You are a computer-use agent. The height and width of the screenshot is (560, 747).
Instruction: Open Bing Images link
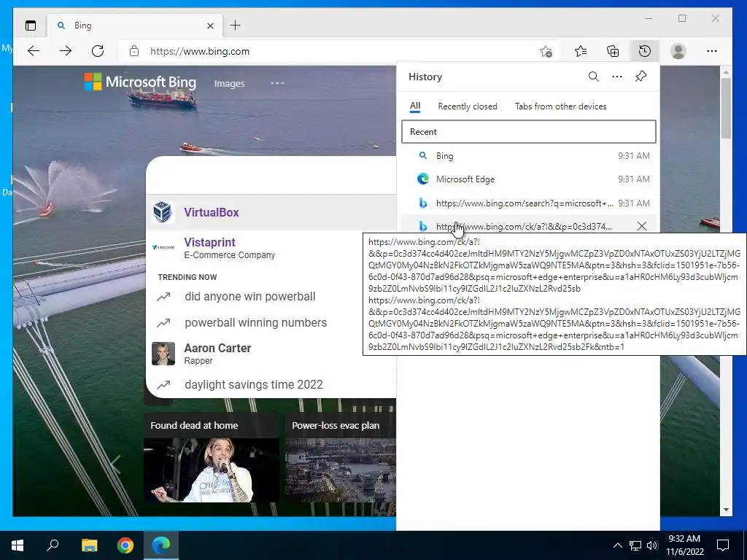229,83
